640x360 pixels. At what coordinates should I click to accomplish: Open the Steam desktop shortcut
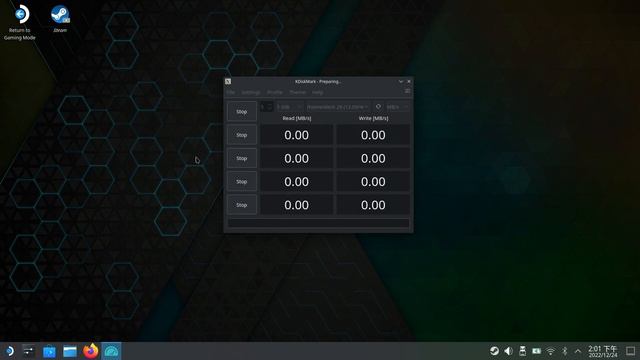(x=60, y=19)
